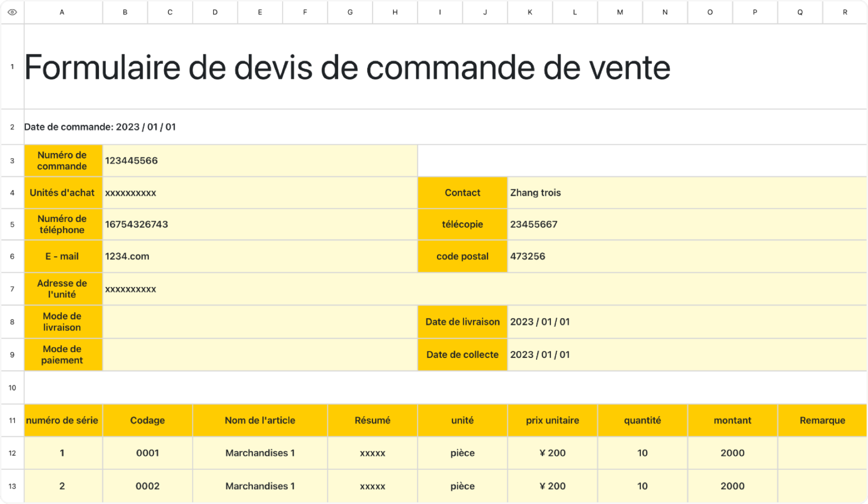This screenshot has height=504, width=868.
Task: Click the 'Numéro de téléphone' label
Action: pos(63,224)
